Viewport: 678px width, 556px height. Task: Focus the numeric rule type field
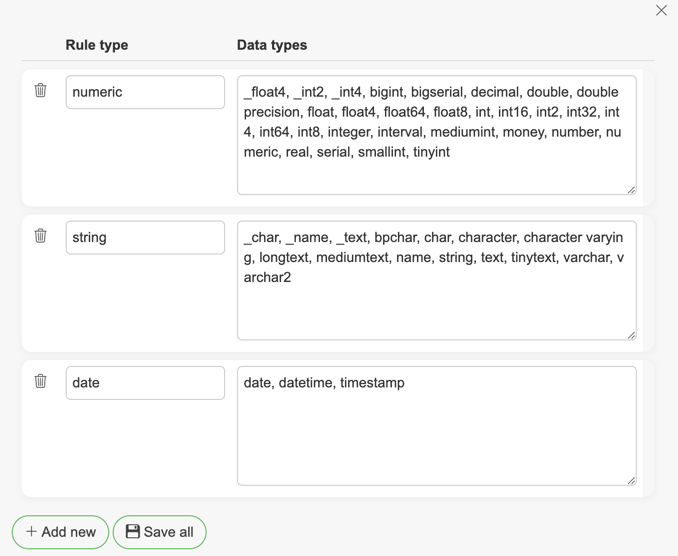tap(145, 92)
